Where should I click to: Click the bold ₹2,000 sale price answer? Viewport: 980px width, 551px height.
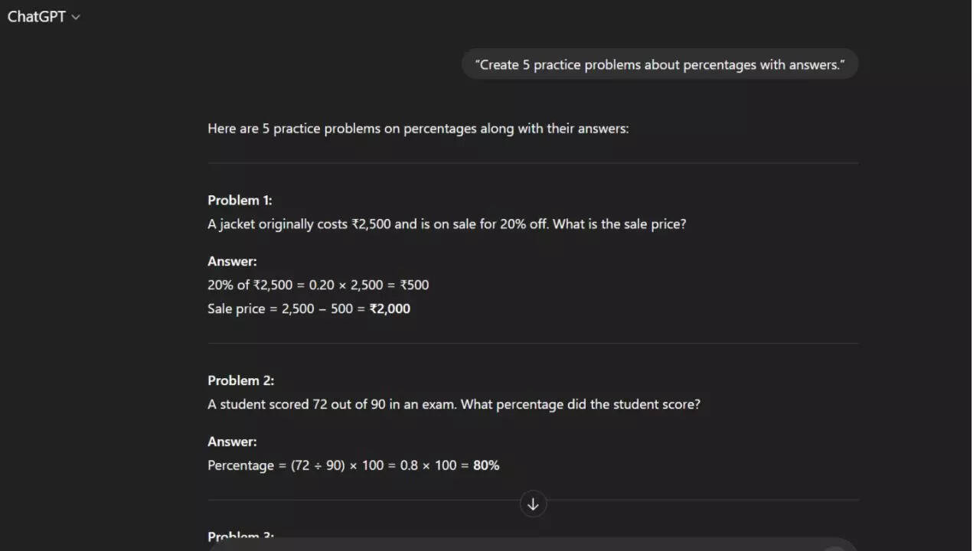390,308
